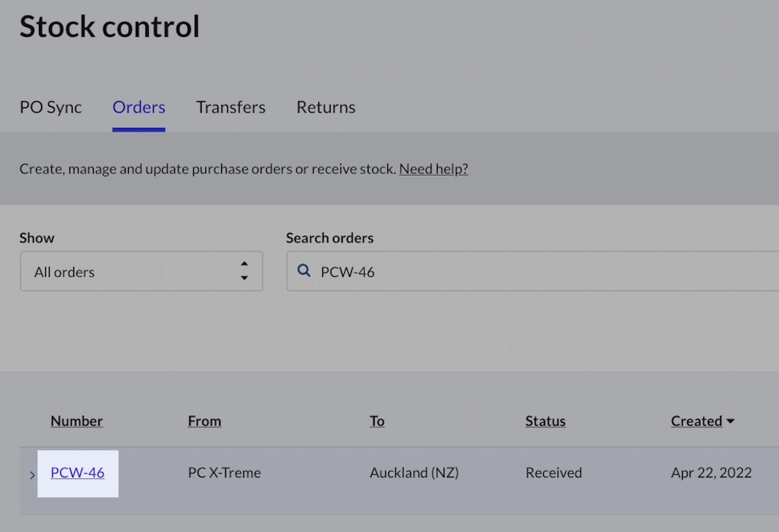Select All orders from the Show filter
Viewport: 779px width, 532px height.
[x=64, y=271]
